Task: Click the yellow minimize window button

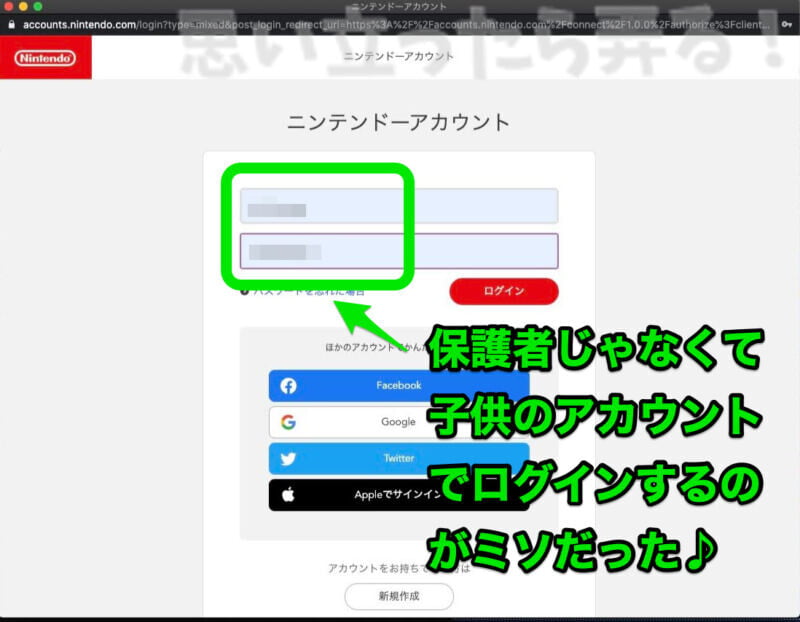Action: (23, 7)
